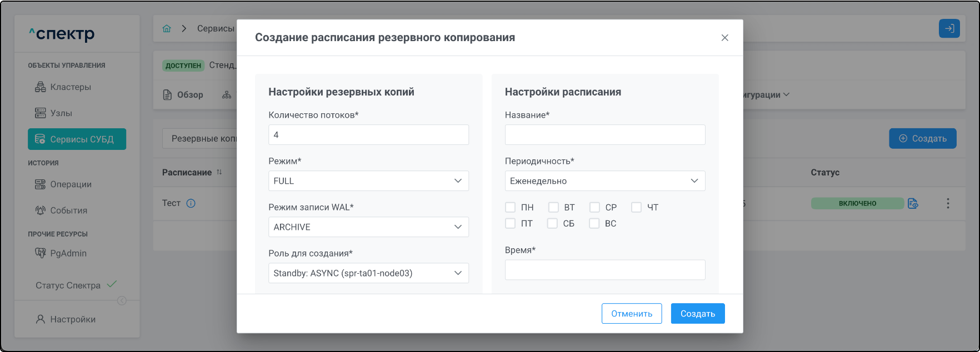Click the Название input field
This screenshot has height=352, width=980.
604,135
